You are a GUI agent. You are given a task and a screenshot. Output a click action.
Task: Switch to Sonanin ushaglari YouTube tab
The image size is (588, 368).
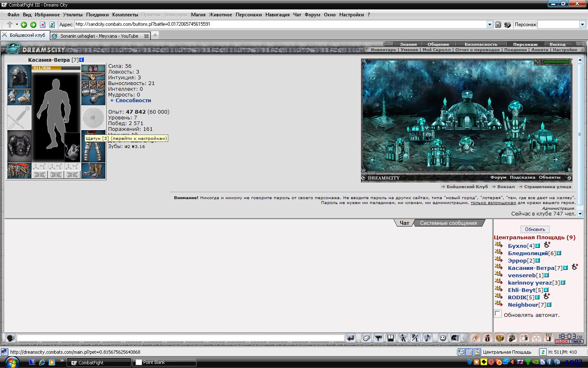click(x=99, y=36)
